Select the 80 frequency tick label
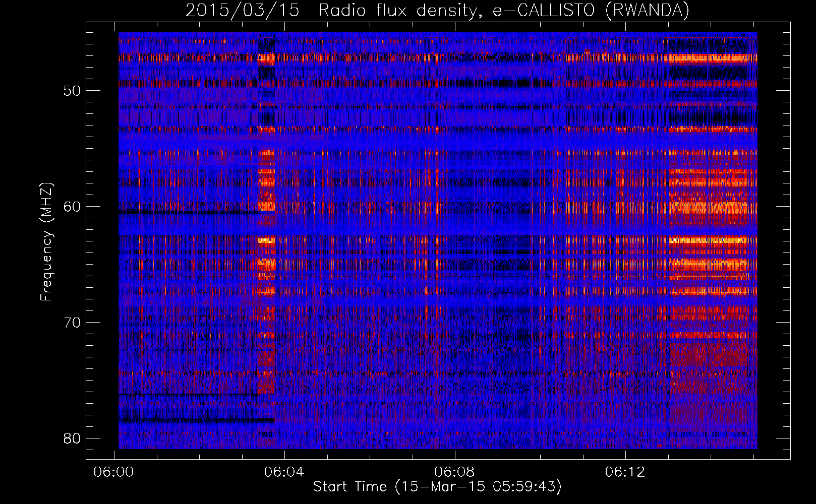816x504 pixels. [72, 438]
